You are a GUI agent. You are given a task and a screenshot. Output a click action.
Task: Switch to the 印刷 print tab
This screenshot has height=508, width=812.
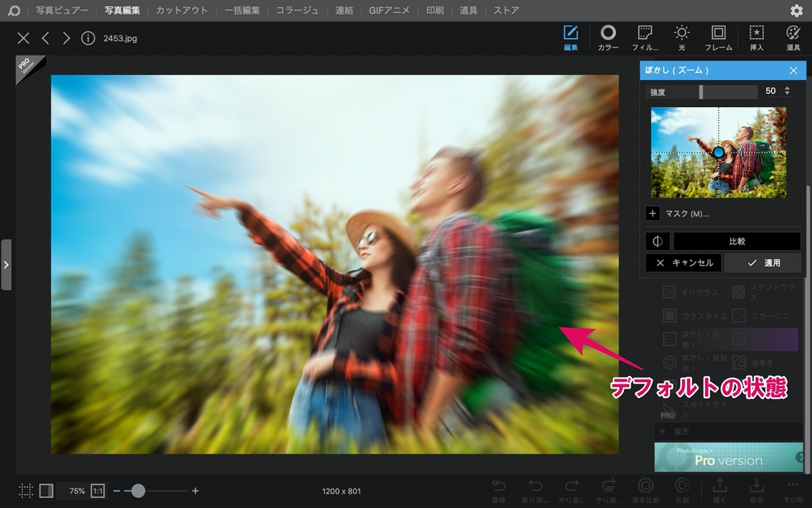[435, 11]
